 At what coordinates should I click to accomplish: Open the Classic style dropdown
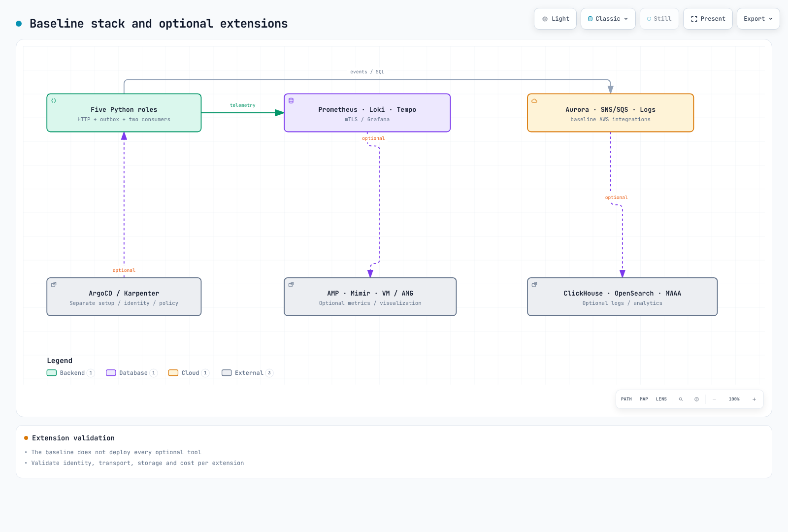608,19
